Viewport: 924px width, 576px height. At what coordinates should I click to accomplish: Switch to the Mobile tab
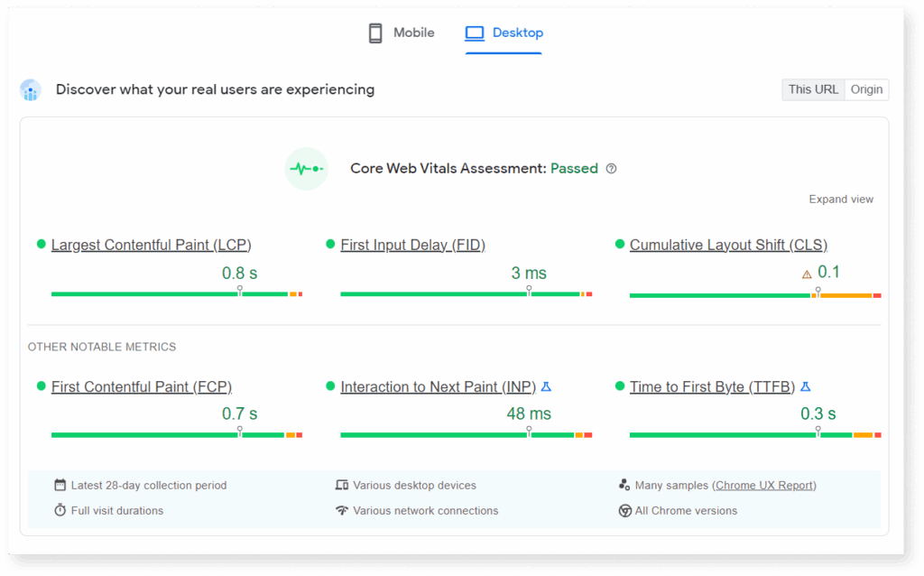click(x=400, y=32)
